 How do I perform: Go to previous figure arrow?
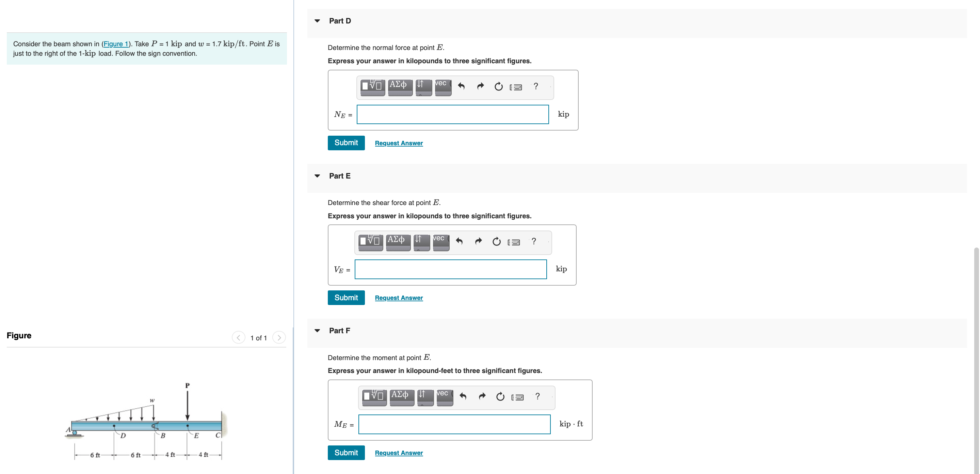239,338
